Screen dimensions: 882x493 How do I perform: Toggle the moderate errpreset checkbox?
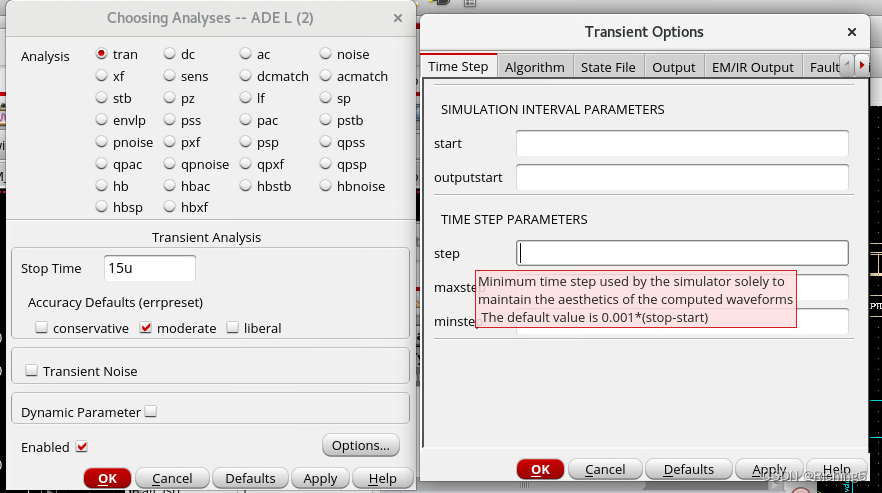146,328
